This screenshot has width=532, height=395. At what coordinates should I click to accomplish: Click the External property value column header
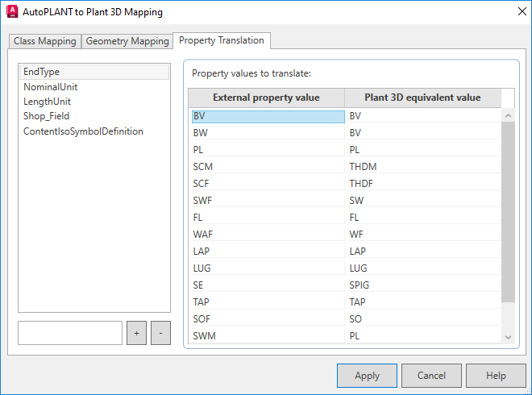tap(266, 98)
